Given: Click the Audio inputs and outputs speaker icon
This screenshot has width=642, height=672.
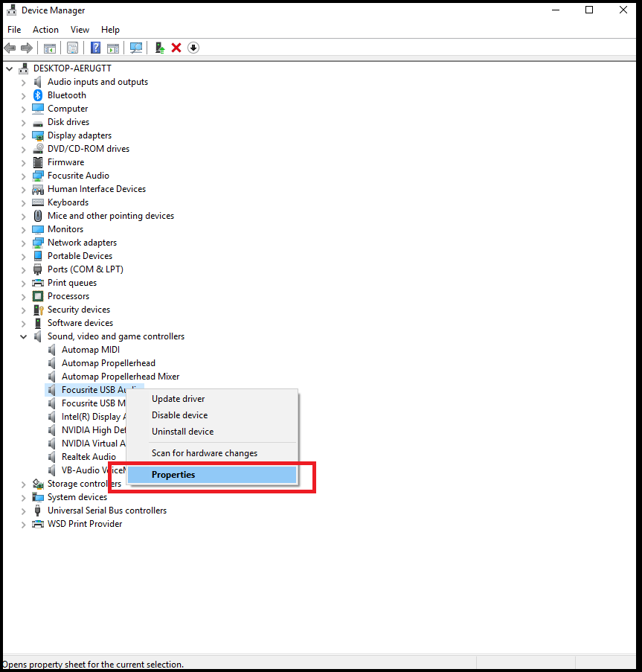Looking at the screenshot, I should click(x=38, y=82).
